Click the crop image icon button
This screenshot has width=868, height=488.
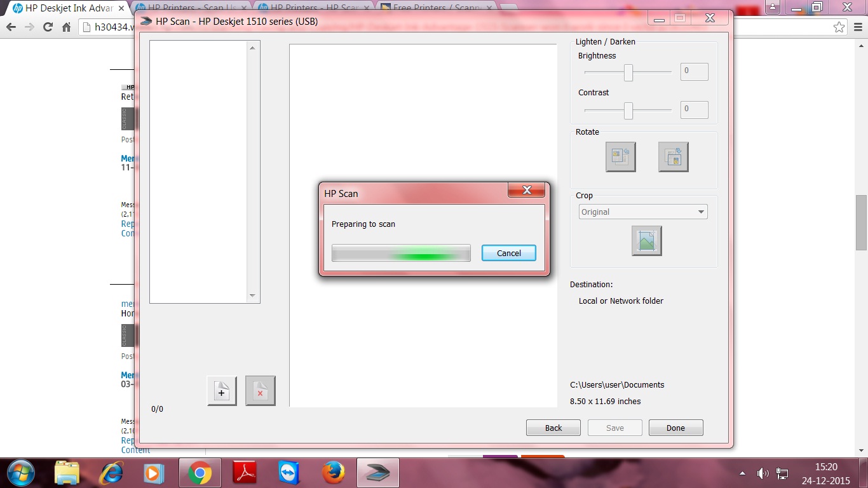pyautogui.click(x=647, y=241)
